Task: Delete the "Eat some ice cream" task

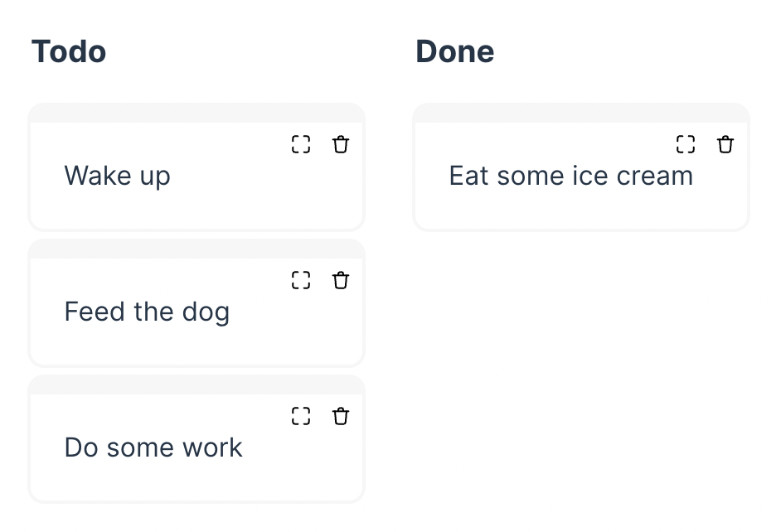Action: click(x=725, y=145)
